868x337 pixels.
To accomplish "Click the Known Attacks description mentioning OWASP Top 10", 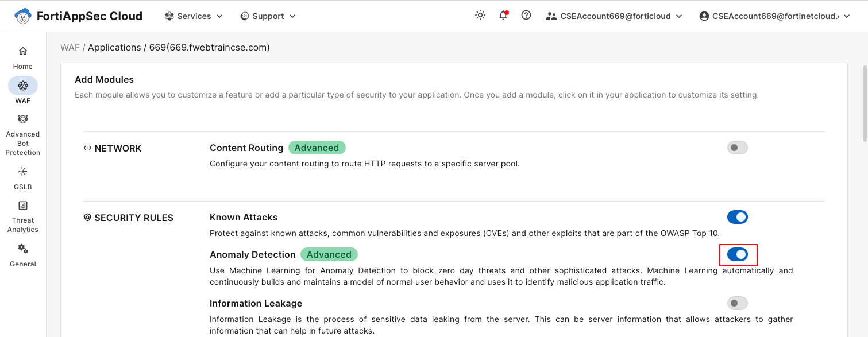I will point(465,233).
